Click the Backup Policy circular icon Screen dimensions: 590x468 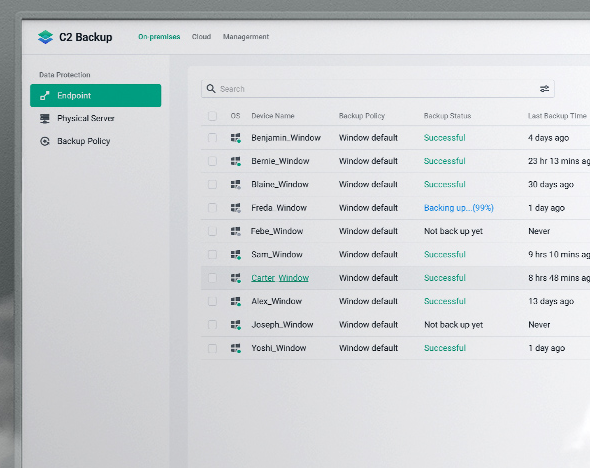45,141
